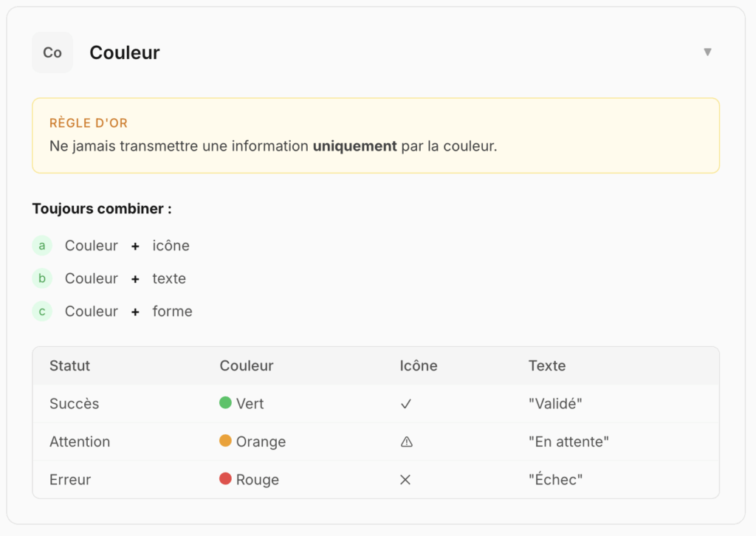Select the "Validé" text cell
The width and height of the screenshot is (756, 536).
(x=555, y=404)
